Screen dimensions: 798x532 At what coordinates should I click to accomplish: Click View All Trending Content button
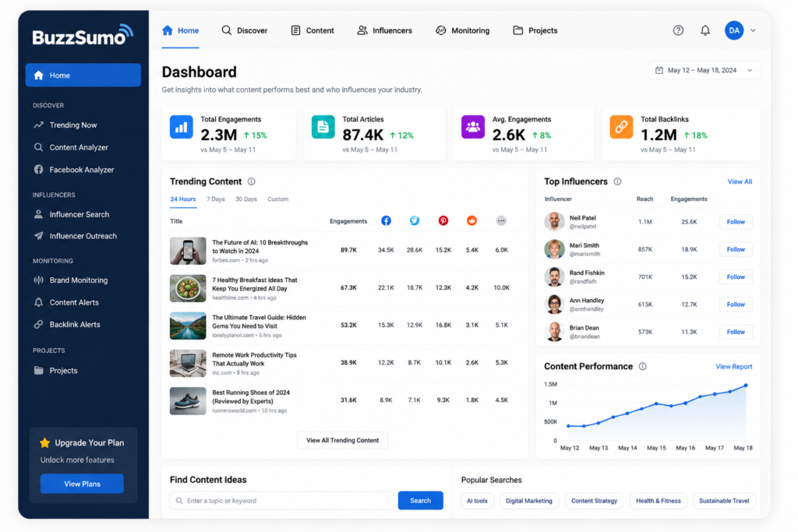point(343,440)
